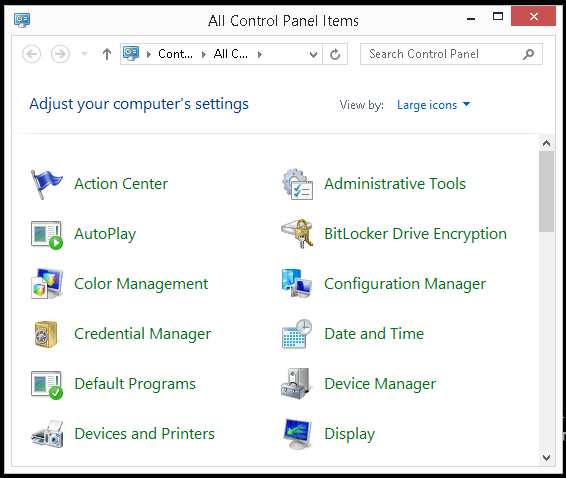Click the Control Panel title bar icon
This screenshot has height=478, width=566.
click(22, 20)
